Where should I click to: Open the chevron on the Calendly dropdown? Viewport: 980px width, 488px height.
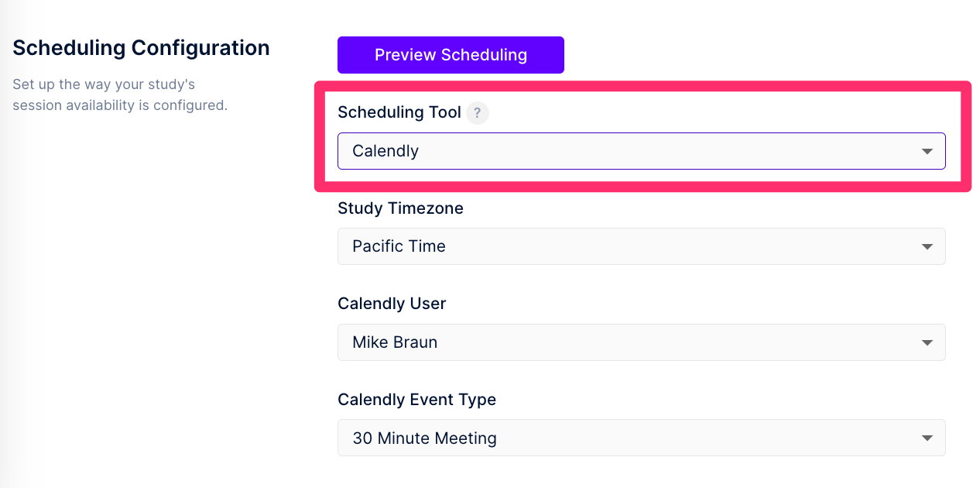point(927,151)
